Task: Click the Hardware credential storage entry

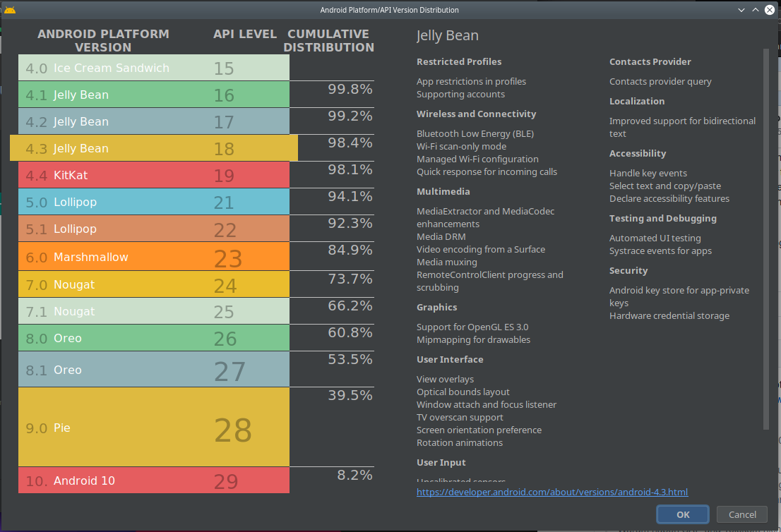Action: pyautogui.click(x=669, y=315)
